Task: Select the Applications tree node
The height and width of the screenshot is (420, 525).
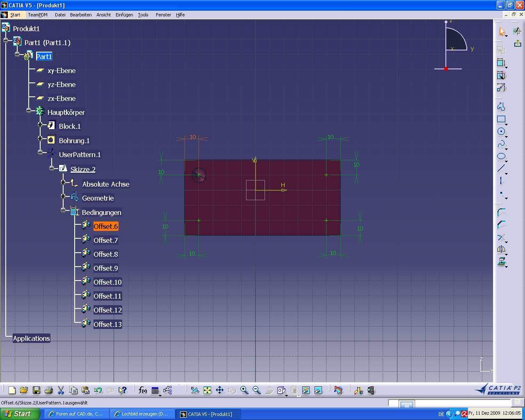Action: click(32, 338)
